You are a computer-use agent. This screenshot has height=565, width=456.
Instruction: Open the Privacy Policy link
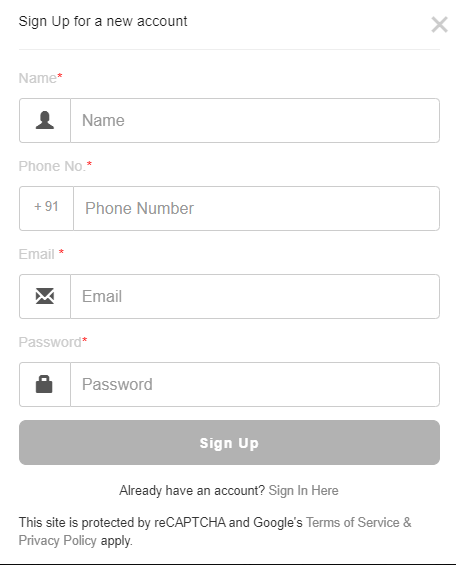pyautogui.click(x=58, y=540)
